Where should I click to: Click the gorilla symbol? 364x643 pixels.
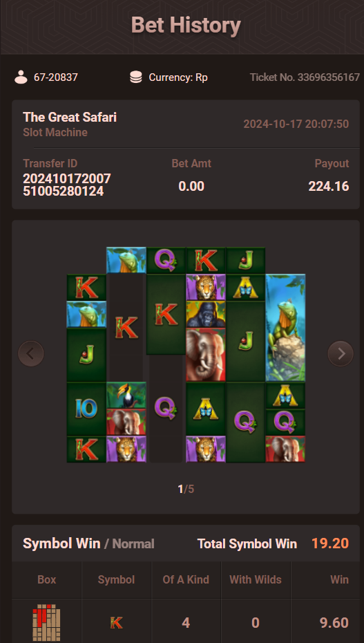click(206, 315)
